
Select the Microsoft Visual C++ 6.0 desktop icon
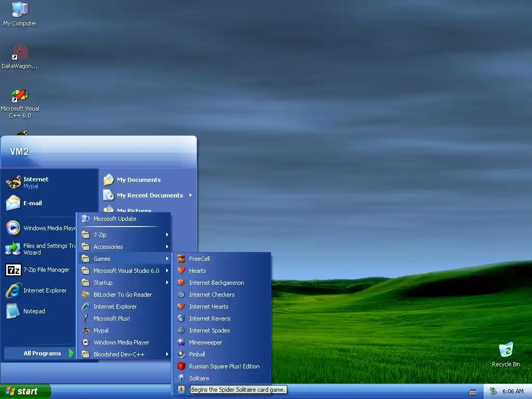point(20,96)
